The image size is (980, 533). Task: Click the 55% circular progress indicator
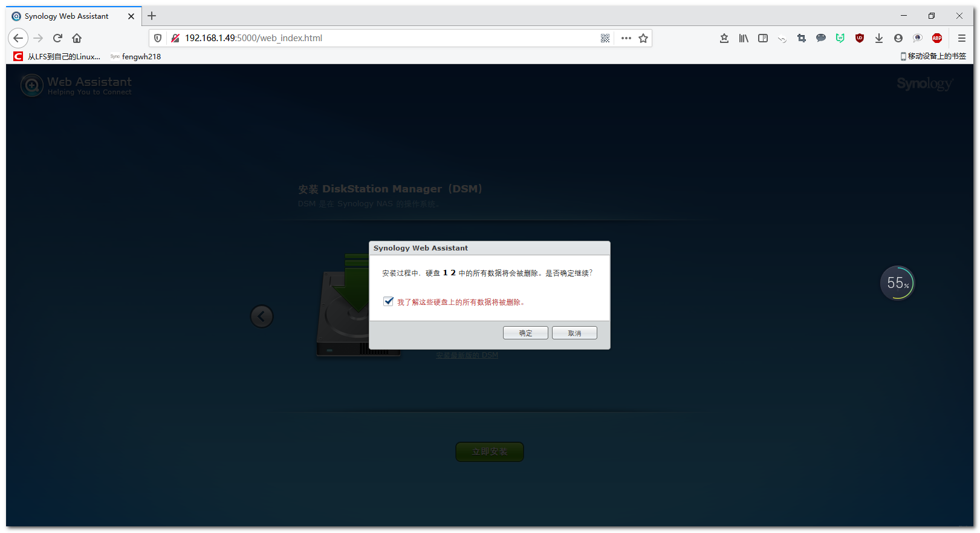tap(897, 283)
